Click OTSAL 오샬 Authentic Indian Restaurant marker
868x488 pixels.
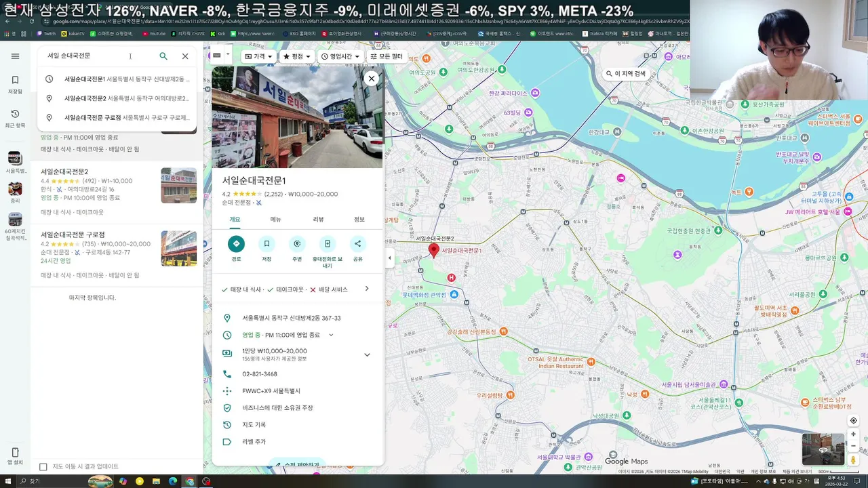pos(591,362)
